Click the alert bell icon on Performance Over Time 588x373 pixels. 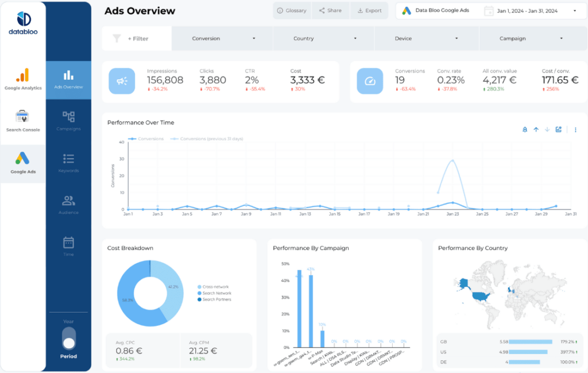click(525, 130)
